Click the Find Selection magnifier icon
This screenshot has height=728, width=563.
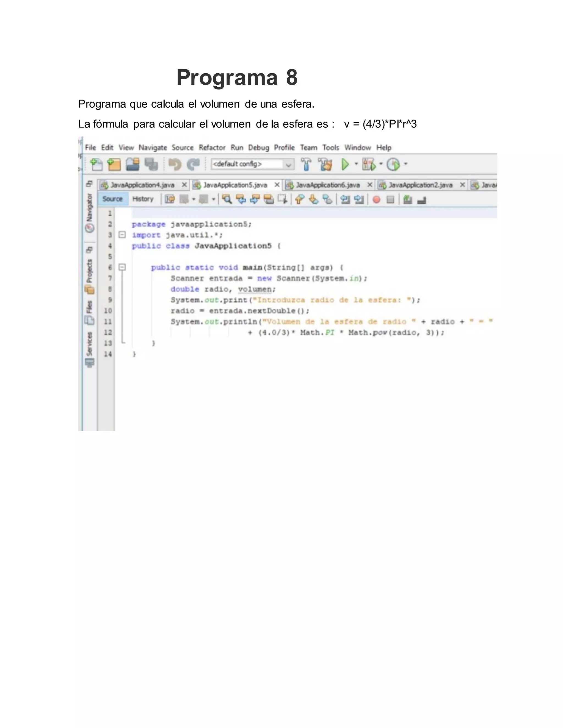coord(227,199)
